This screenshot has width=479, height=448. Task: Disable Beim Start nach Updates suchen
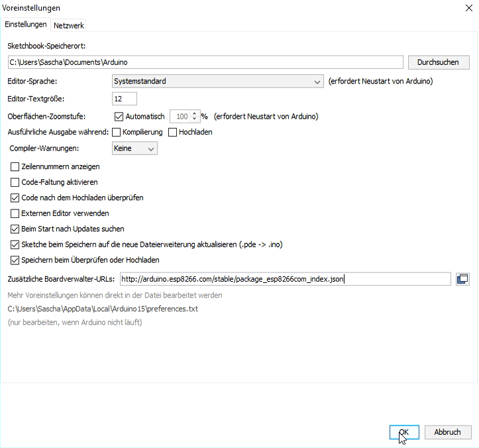tap(15, 229)
